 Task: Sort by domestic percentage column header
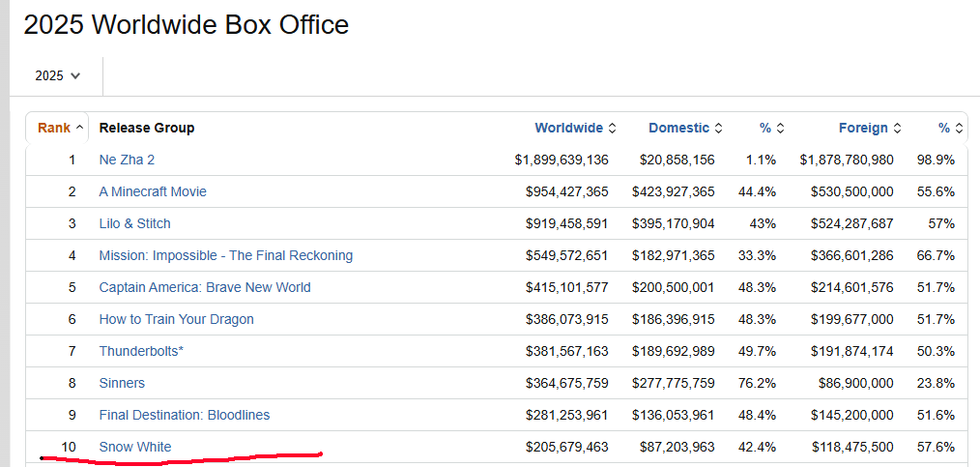click(771, 128)
